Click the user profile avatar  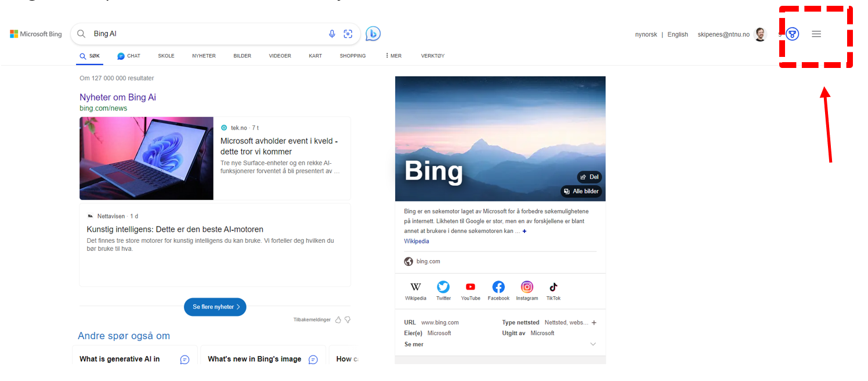(x=760, y=34)
